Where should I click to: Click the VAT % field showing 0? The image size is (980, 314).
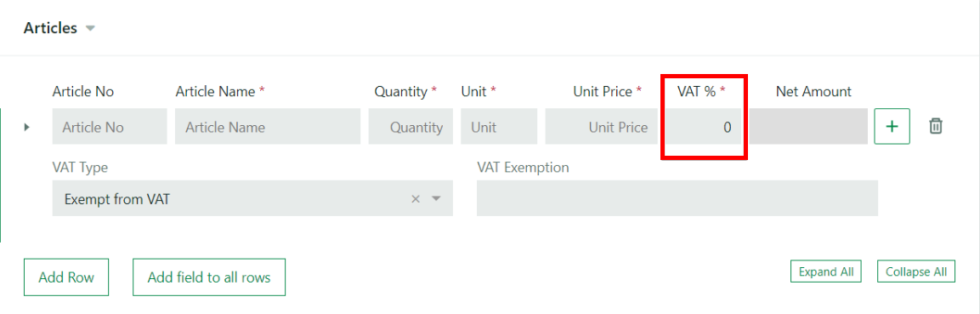[703, 127]
